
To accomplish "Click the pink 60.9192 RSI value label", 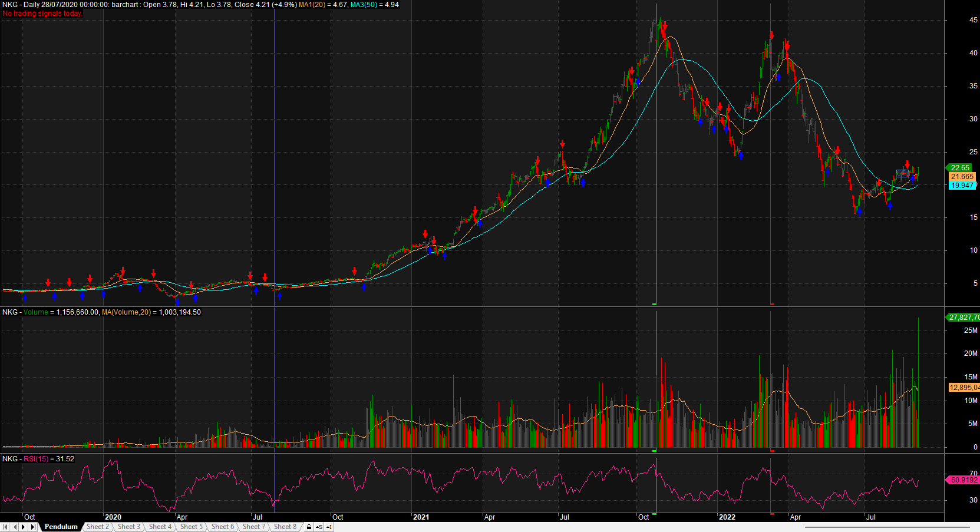I will tap(963, 480).
